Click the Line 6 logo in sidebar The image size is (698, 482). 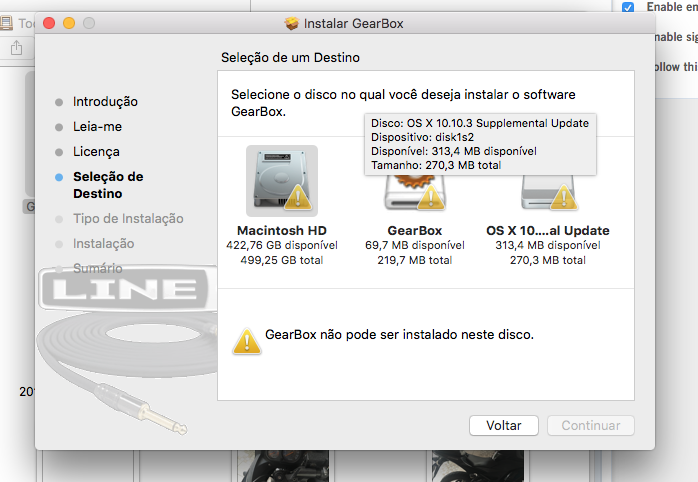(x=125, y=290)
